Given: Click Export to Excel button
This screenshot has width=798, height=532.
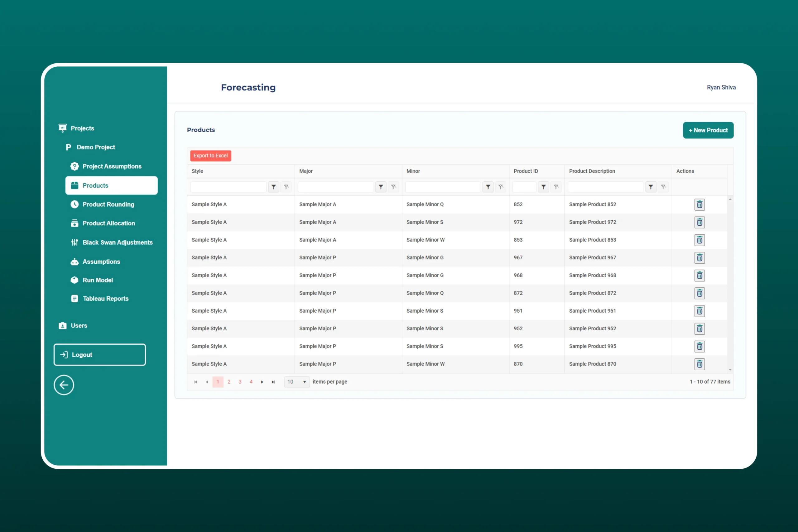Looking at the screenshot, I should tap(210, 156).
